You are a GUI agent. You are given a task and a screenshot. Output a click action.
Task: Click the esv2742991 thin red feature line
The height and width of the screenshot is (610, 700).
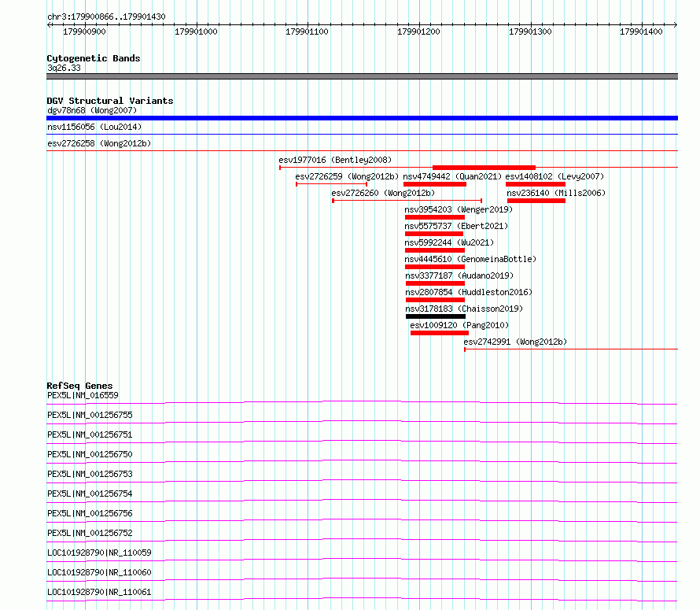coord(571,349)
